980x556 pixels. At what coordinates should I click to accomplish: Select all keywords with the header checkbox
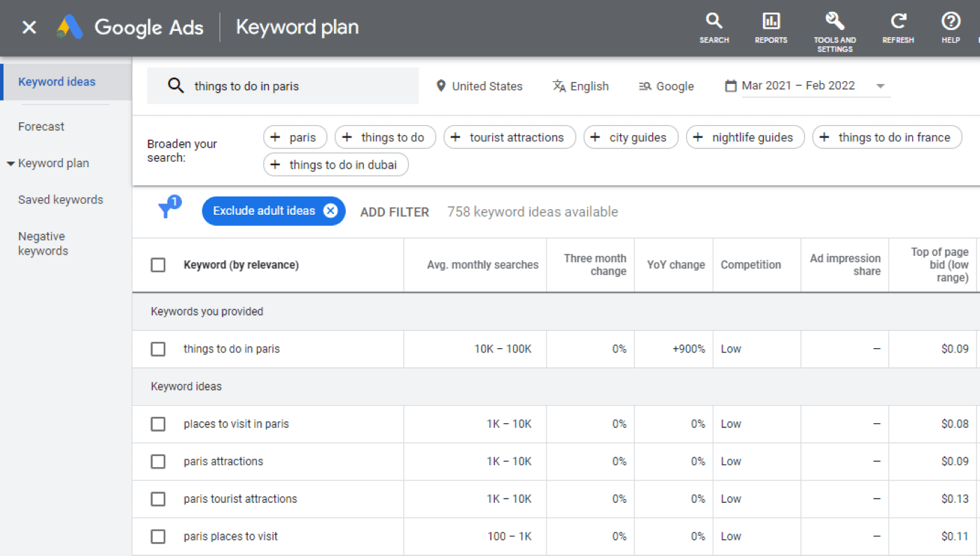pos(157,264)
